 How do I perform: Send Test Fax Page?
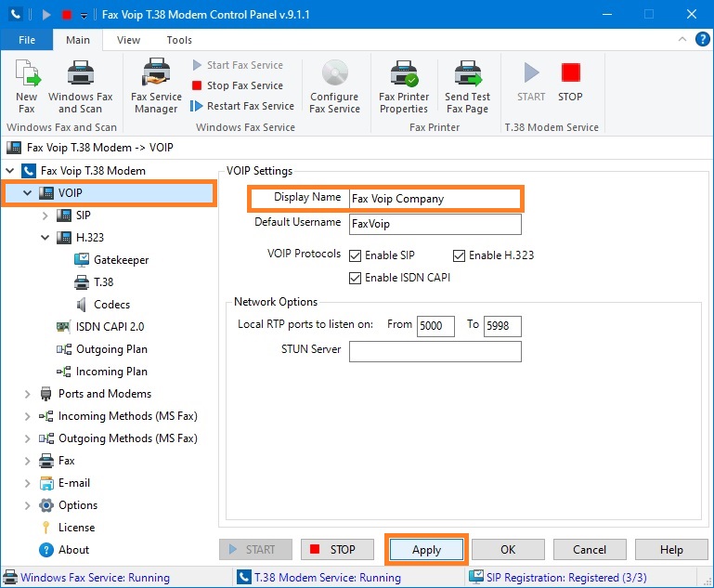(x=467, y=86)
